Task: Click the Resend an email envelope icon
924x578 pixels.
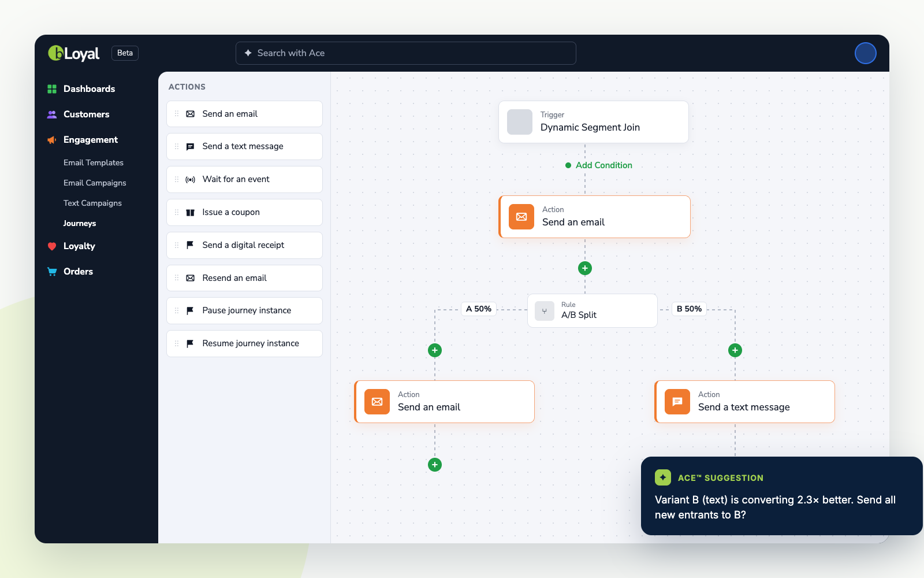Action: [190, 278]
